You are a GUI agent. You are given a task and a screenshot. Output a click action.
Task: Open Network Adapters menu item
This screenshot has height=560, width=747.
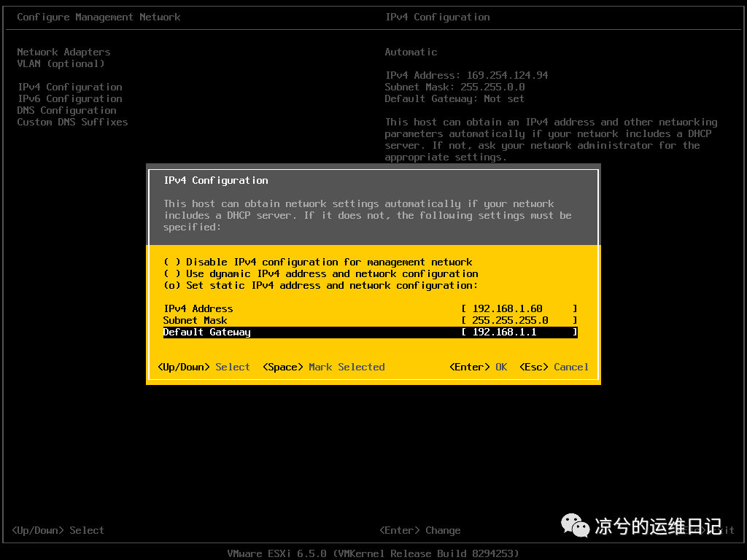pyautogui.click(x=64, y=52)
